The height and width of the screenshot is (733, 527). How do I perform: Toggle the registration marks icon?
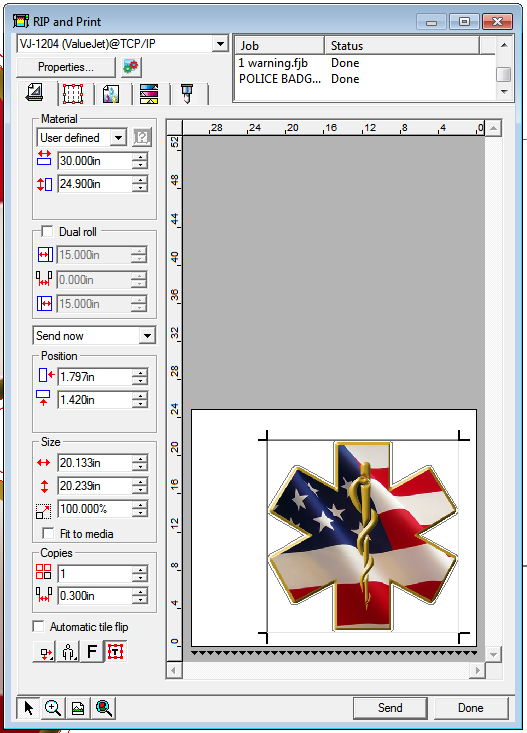pyautogui.click(x=115, y=652)
